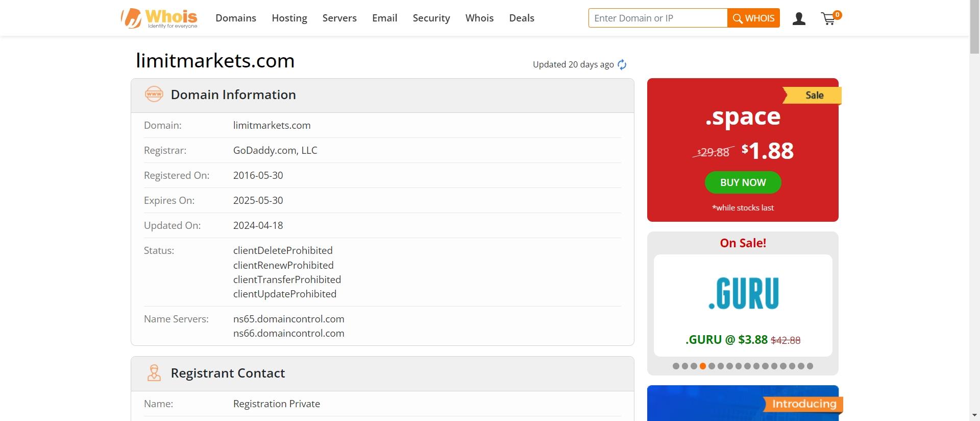Click the clientRenewProhibited status

point(283,265)
